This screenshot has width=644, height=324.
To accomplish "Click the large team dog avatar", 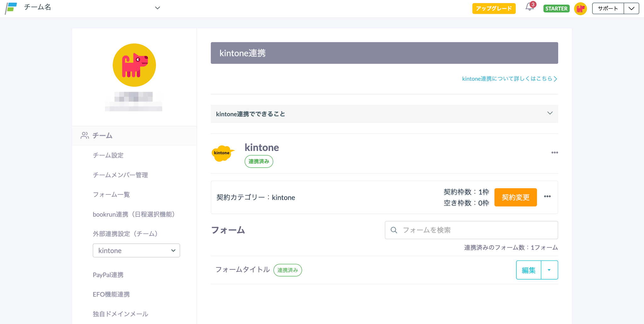I will (134, 65).
